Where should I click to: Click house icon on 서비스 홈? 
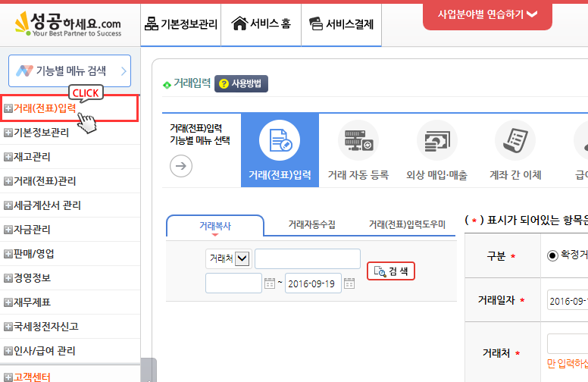239,23
